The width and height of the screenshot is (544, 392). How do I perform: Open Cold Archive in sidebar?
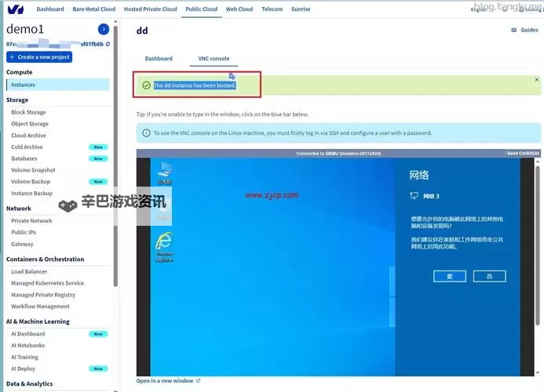click(x=27, y=147)
